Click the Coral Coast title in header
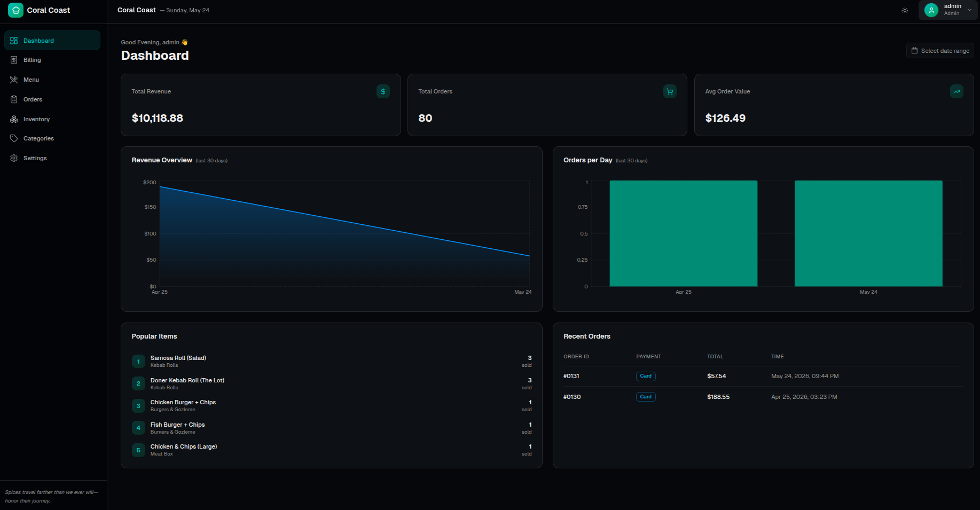Screen dimensions: 980x510 click(x=137, y=10)
